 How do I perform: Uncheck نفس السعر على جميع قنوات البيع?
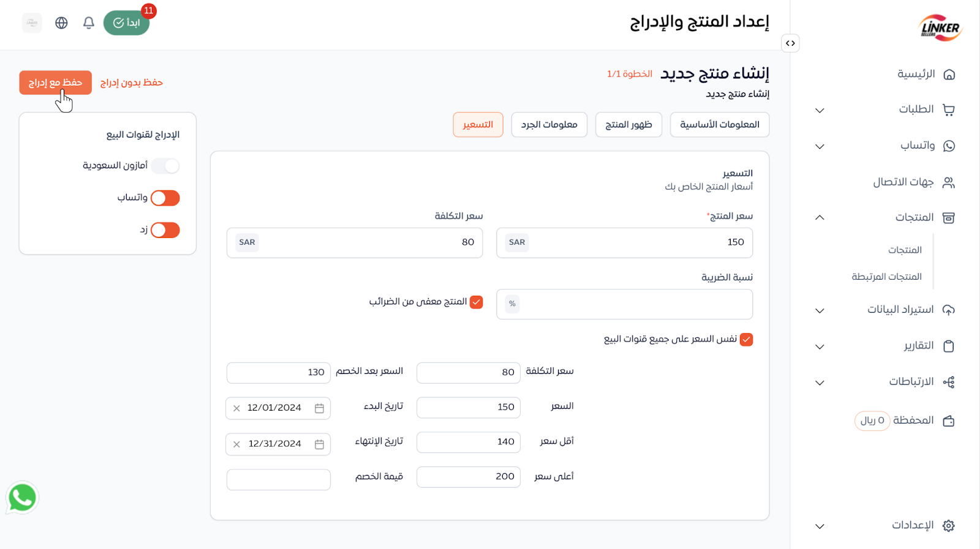(x=746, y=340)
